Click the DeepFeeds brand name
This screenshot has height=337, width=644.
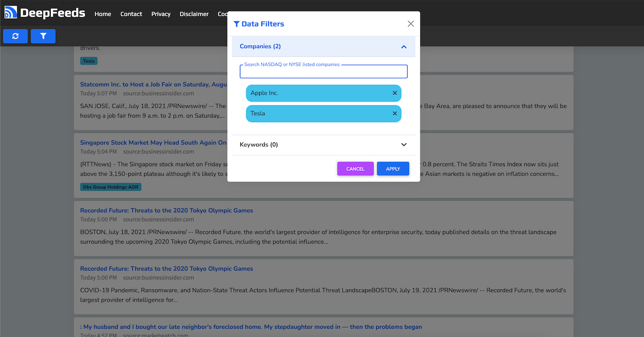click(53, 13)
